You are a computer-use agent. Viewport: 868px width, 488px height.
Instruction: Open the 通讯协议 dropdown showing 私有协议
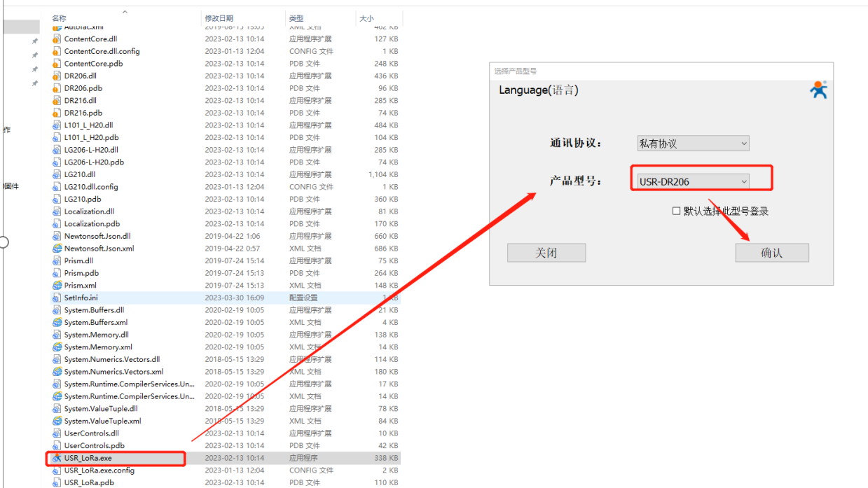point(692,144)
